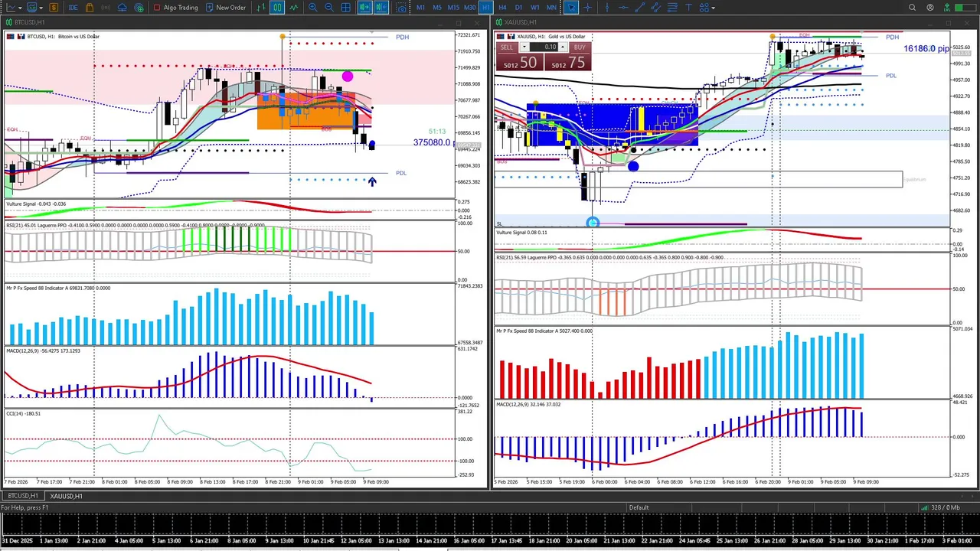Set timeframe to M5
Image resolution: width=980 pixels, height=551 pixels.
[x=436, y=8]
